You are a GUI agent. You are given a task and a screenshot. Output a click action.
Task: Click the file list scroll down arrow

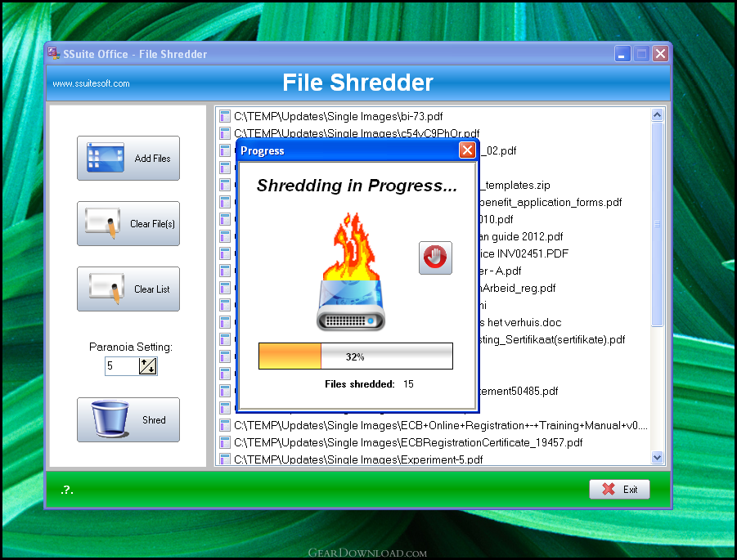tap(657, 457)
